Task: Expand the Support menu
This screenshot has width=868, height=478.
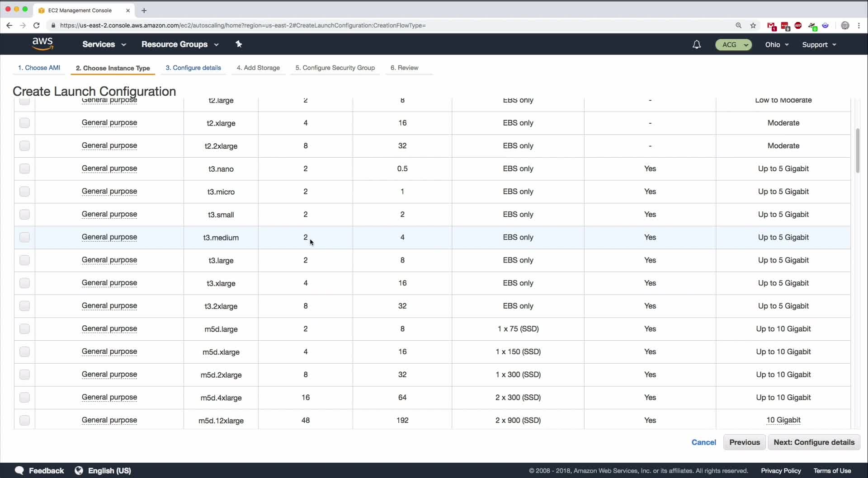Action: [819, 44]
